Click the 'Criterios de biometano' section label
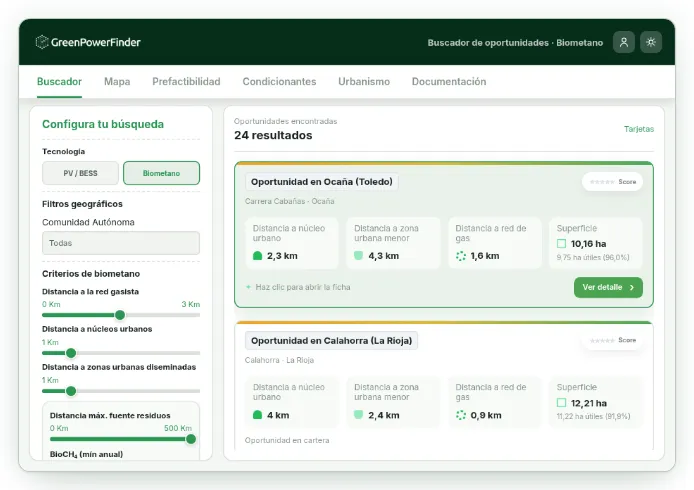Screen dimensions: 694x490 pyautogui.click(x=91, y=274)
